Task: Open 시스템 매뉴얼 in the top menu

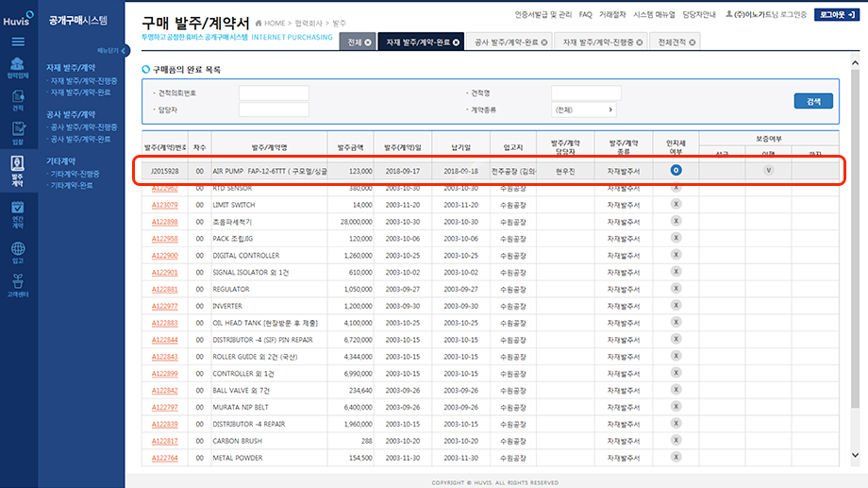Action: tap(654, 15)
